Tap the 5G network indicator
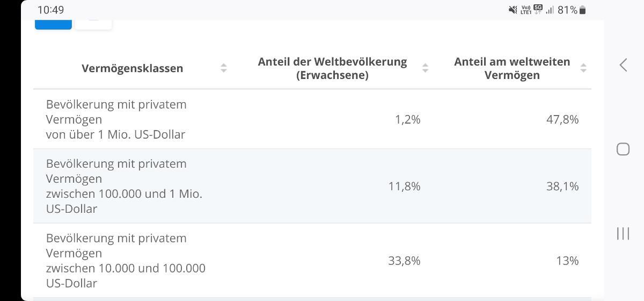The height and width of the screenshot is (301, 644). pyautogui.click(x=538, y=9)
